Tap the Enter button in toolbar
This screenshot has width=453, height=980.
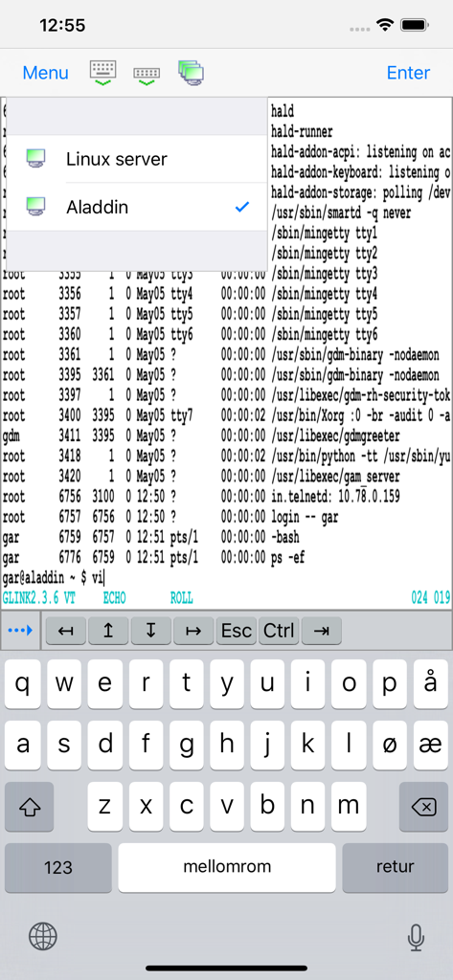pyautogui.click(x=409, y=73)
